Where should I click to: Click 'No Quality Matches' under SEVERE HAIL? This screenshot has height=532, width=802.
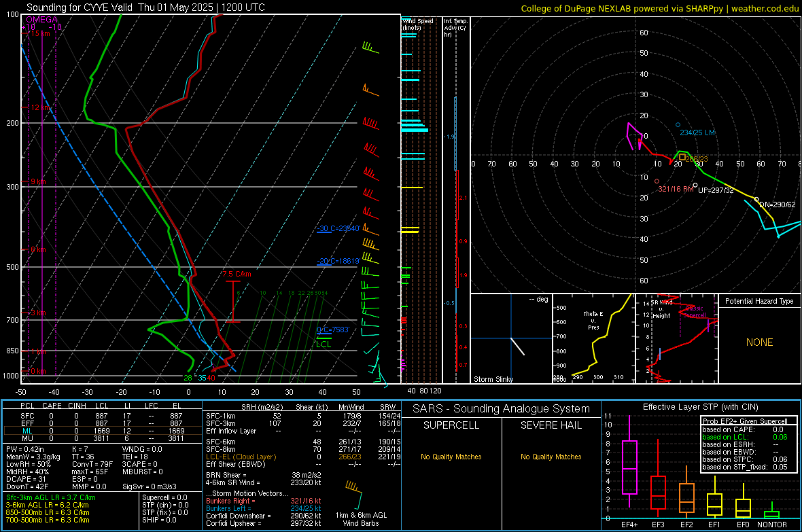click(x=551, y=457)
